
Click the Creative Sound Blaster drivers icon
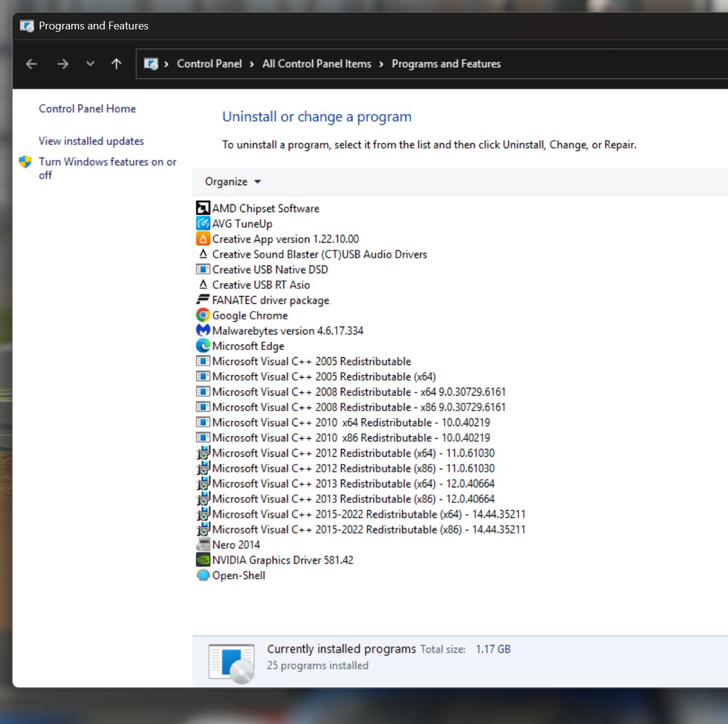point(203,254)
